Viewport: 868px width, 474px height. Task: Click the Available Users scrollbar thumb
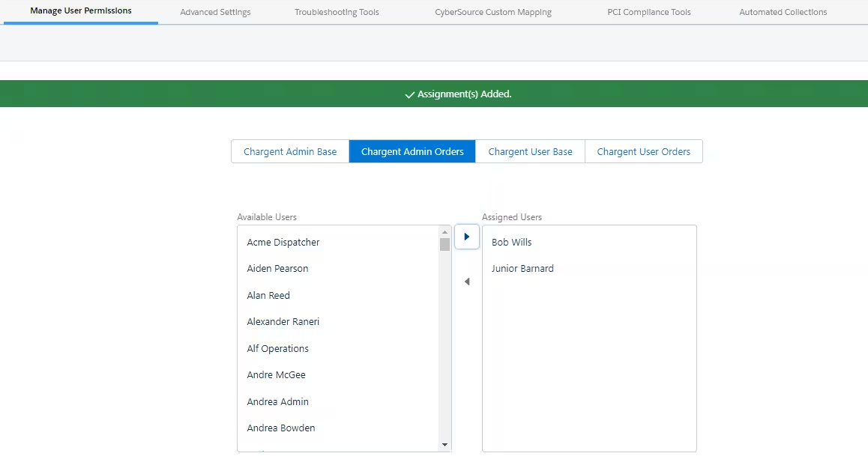tap(444, 244)
